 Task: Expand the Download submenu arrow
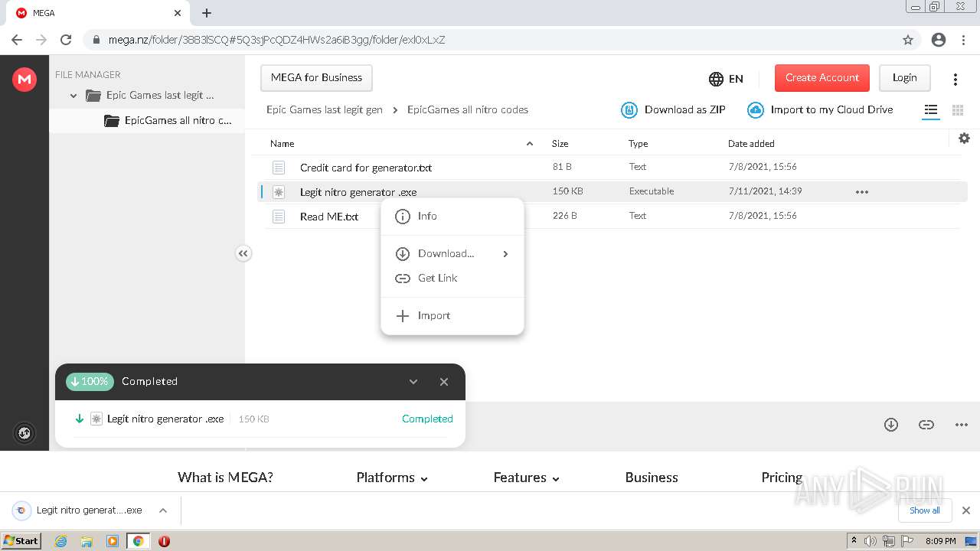(505, 254)
